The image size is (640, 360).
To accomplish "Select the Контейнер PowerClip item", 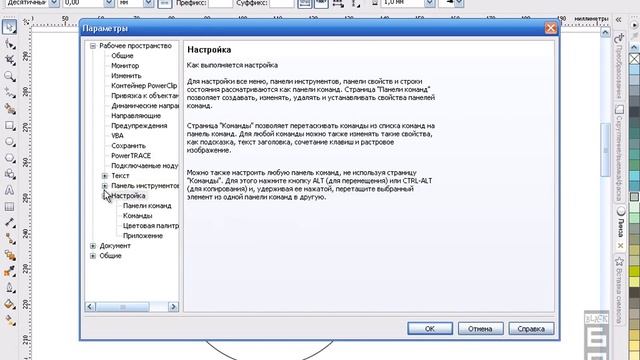I will pyautogui.click(x=144, y=86).
